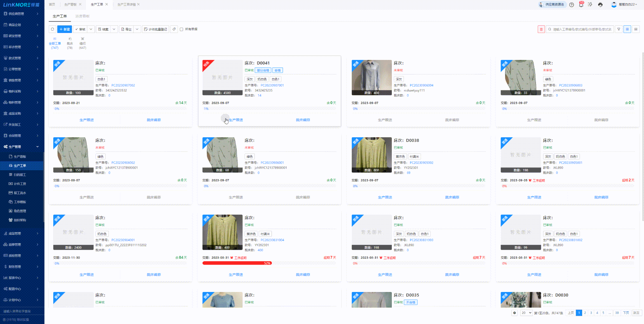Open pagination settings gear icon
The height and width of the screenshot is (324, 644).
click(x=514, y=313)
